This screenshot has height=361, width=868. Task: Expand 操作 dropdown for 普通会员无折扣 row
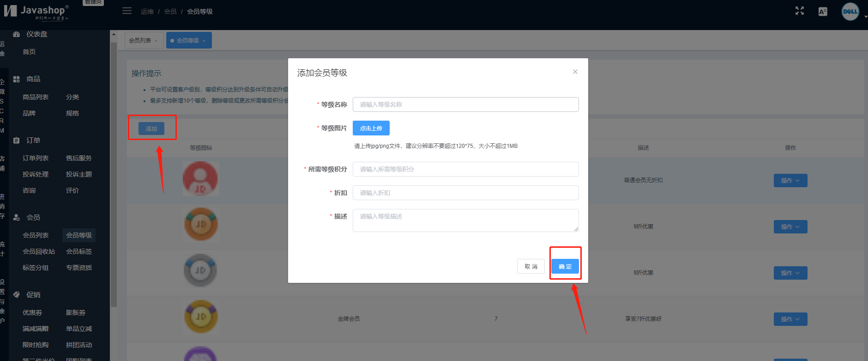(790, 180)
